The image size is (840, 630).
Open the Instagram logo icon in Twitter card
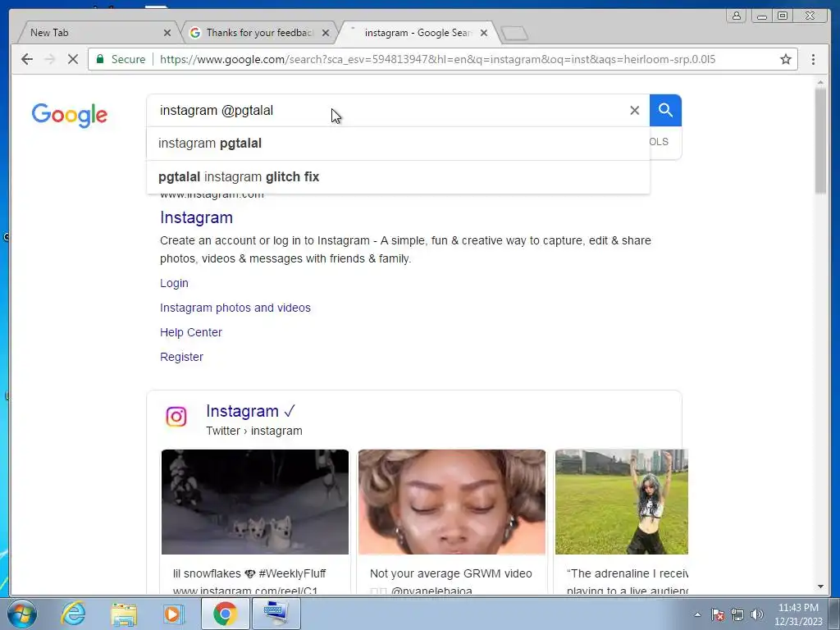coord(176,416)
